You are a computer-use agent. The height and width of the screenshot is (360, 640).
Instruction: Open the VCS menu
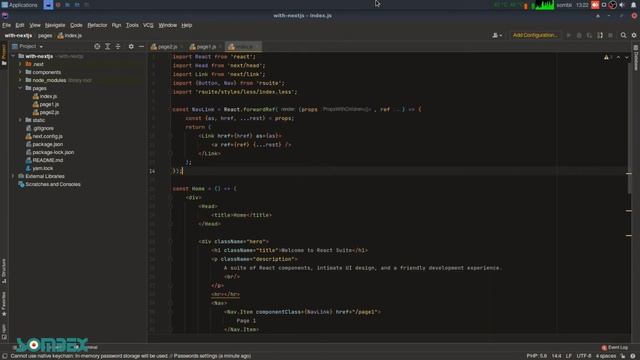(148, 25)
